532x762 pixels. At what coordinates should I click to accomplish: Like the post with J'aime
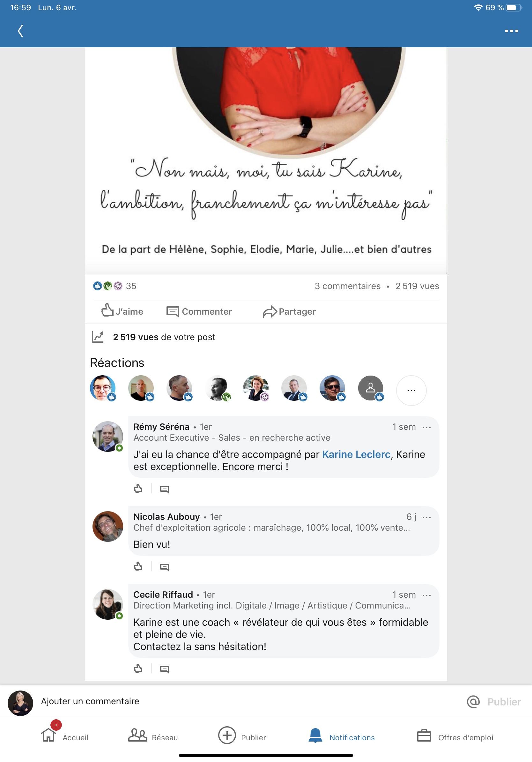pyautogui.click(x=122, y=311)
